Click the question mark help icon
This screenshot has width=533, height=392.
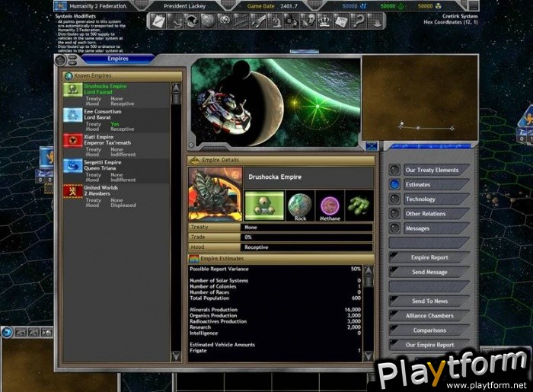358,21
